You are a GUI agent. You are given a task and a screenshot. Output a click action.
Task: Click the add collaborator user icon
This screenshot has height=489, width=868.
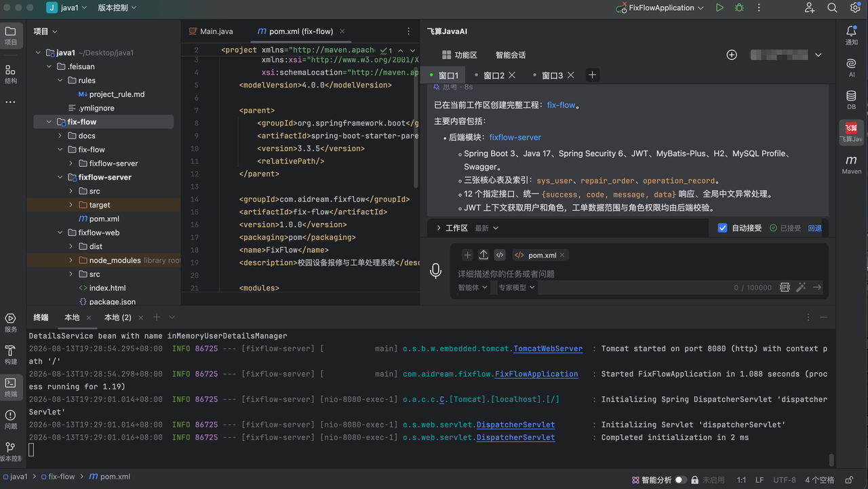coord(809,8)
